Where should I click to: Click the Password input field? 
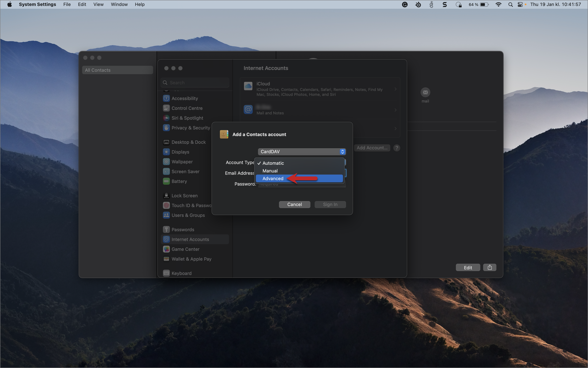point(302,185)
